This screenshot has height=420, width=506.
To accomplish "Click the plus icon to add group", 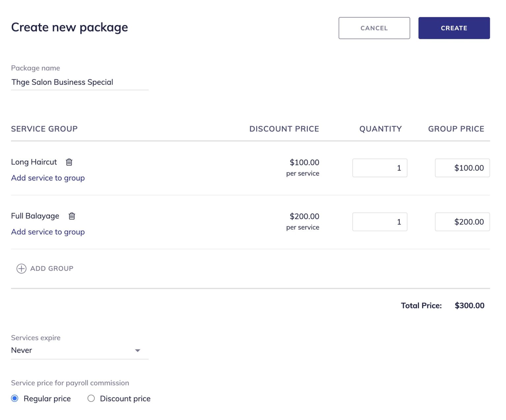I will [x=21, y=269].
